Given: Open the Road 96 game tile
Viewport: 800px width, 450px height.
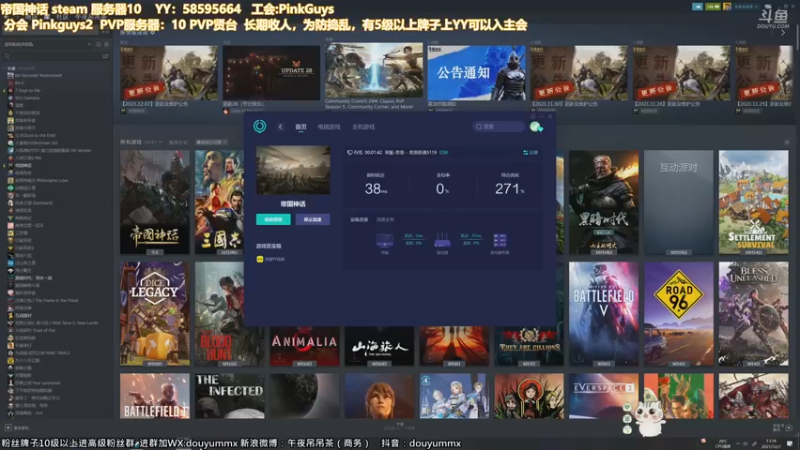Looking at the screenshot, I should tap(679, 314).
